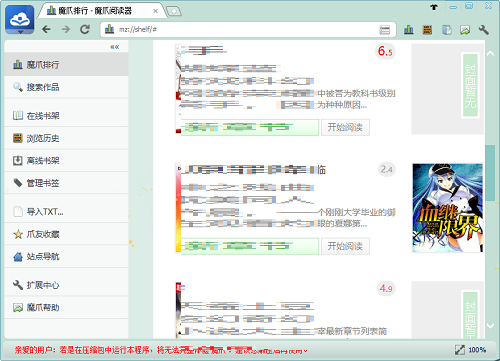Click the picture/help toolbar icon

point(465,30)
